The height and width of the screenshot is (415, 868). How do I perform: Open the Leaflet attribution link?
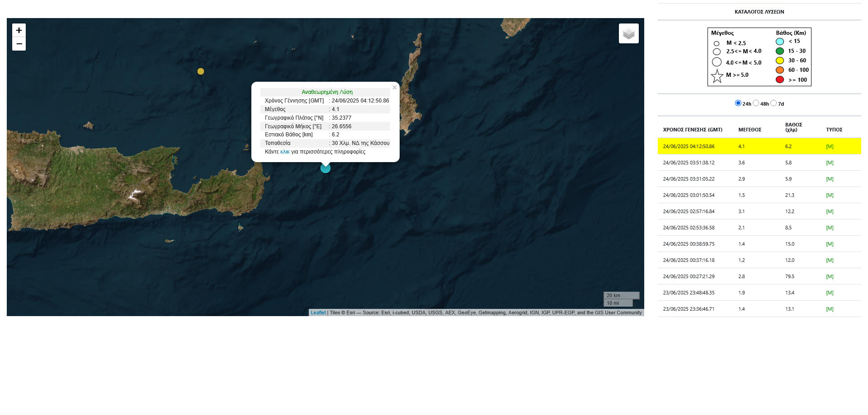[318, 312]
